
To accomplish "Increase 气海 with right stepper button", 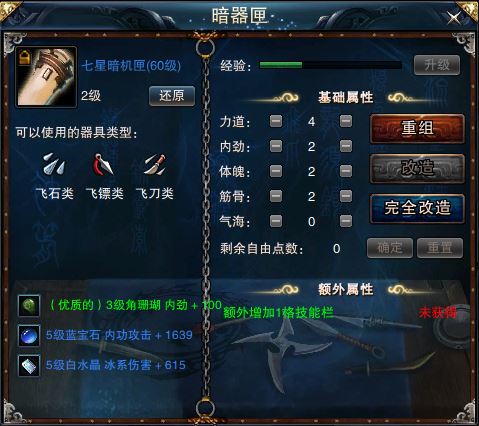I will point(346,221).
